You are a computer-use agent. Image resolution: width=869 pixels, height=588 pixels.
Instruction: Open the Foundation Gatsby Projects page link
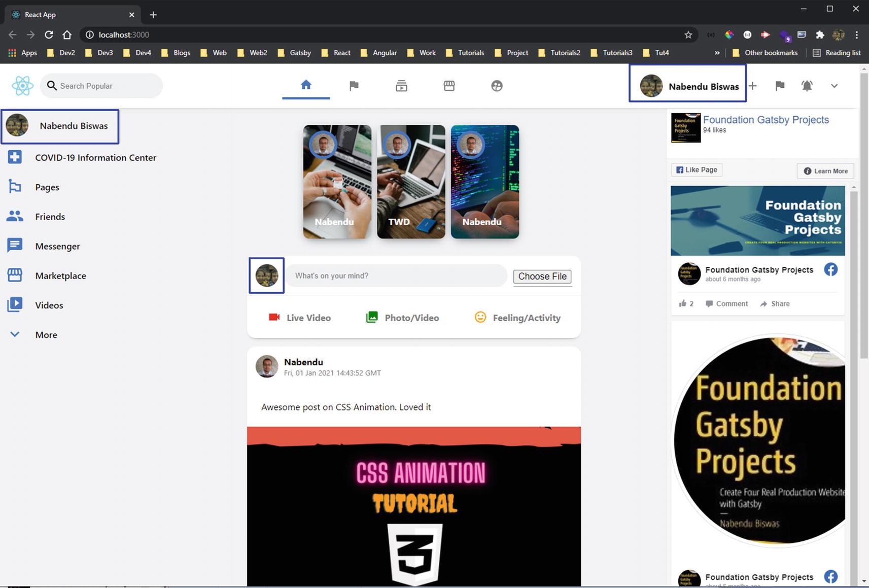(x=766, y=120)
